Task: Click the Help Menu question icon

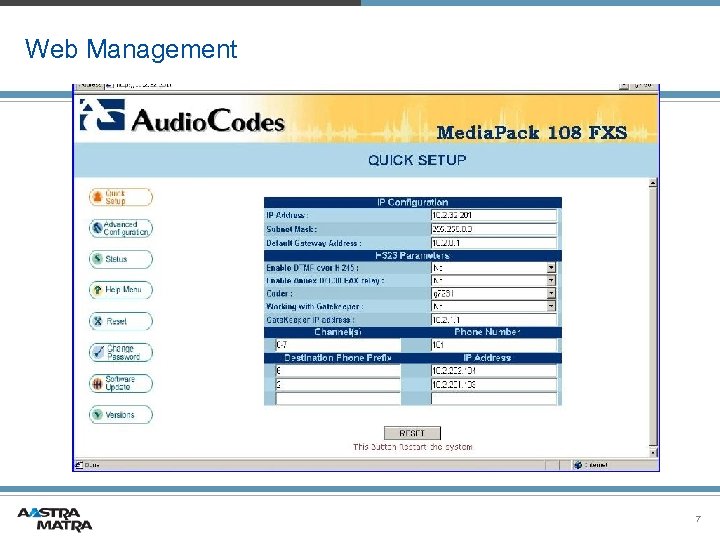Action: (97, 290)
